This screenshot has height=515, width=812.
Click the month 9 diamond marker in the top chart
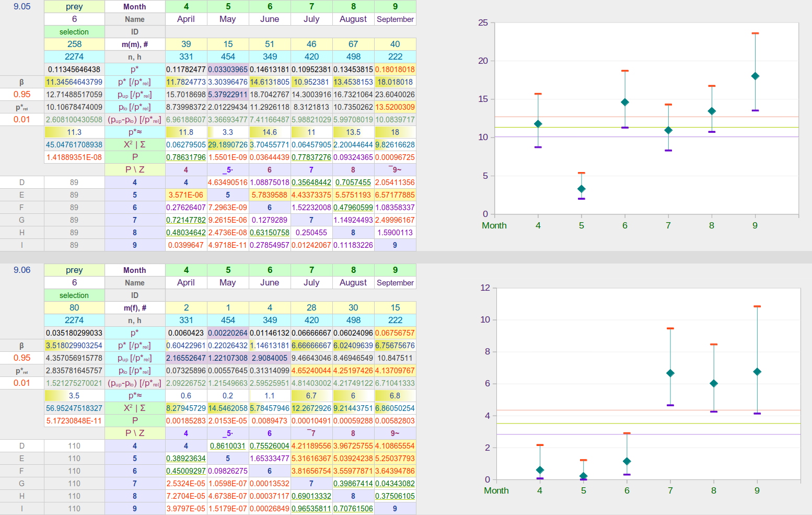point(755,76)
